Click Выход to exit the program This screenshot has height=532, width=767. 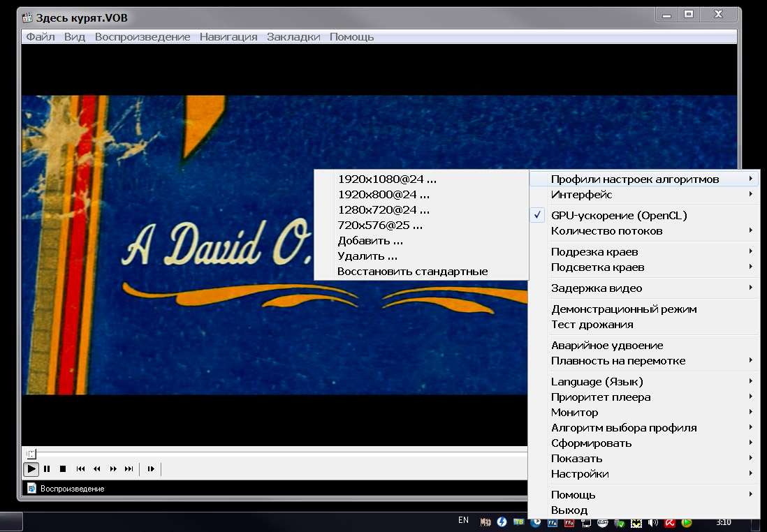pos(569,510)
